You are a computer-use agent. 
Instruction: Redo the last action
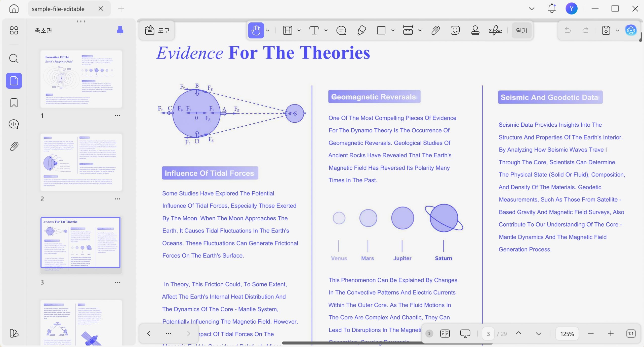586,30
